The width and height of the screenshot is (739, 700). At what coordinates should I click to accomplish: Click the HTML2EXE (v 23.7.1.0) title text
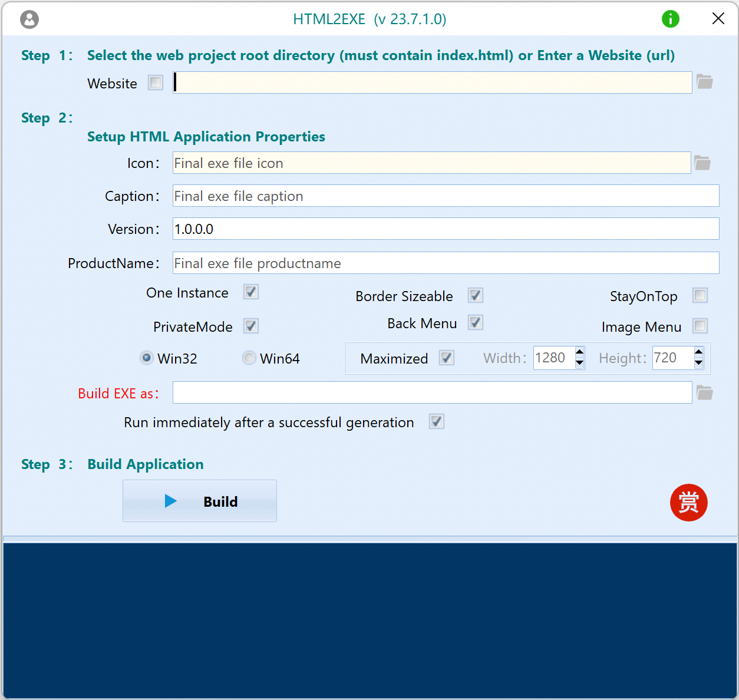coord(369,19)
